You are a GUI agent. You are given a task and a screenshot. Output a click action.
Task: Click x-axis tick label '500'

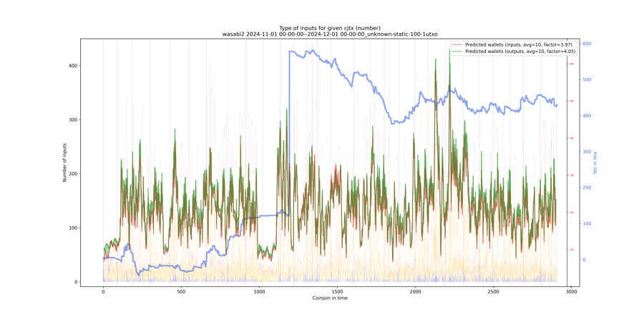click(x=181, y=291)
